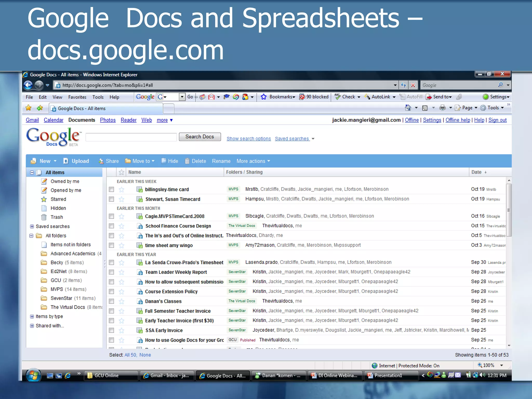The height and width of the screenshot is (399, 532).
Task: Open the Move to dropdown
Action: 140,161
